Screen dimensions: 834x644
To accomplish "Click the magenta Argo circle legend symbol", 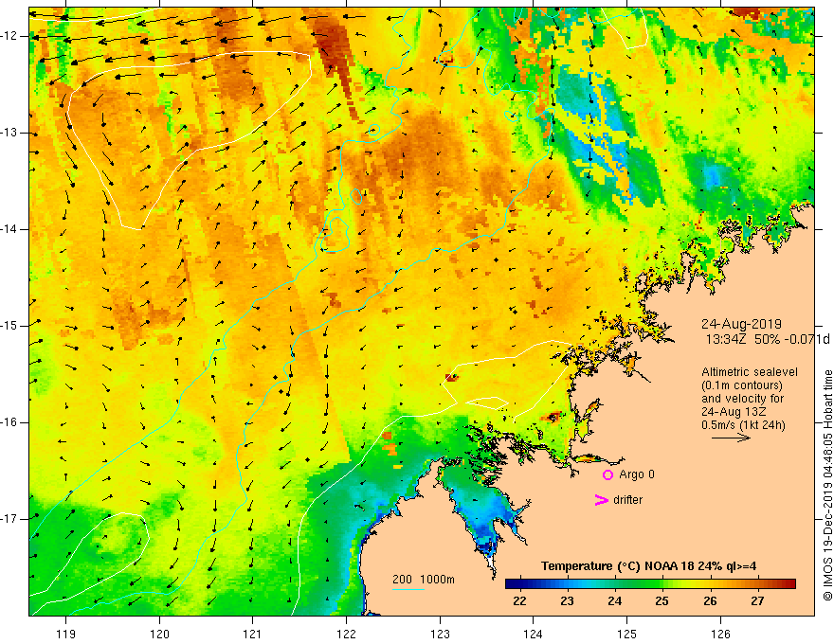I will (x=607, y=475).
